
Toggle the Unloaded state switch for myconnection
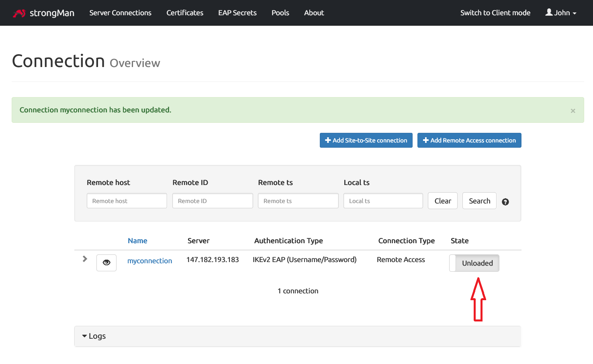(x=474, y=263)
